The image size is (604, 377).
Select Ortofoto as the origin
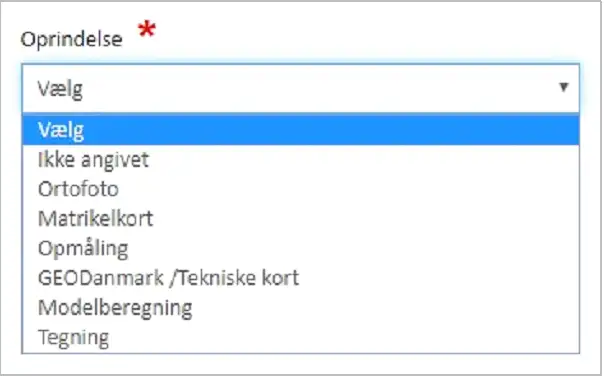coord(300,189)
